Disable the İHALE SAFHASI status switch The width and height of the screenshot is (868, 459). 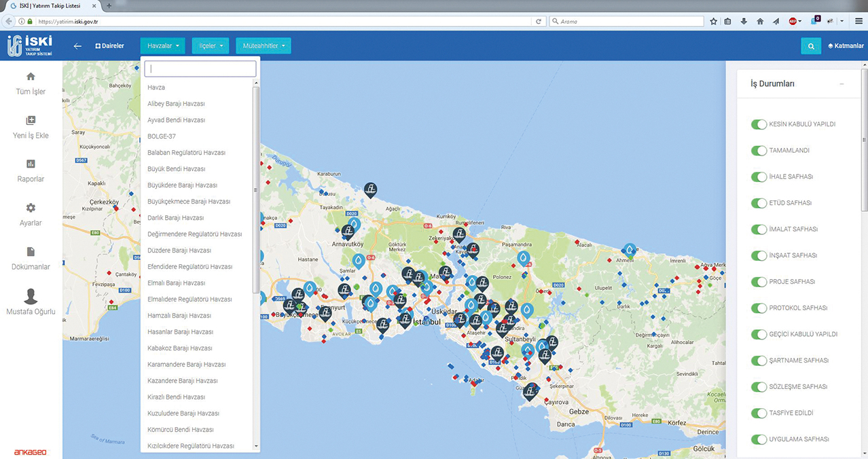pos(759,177)
